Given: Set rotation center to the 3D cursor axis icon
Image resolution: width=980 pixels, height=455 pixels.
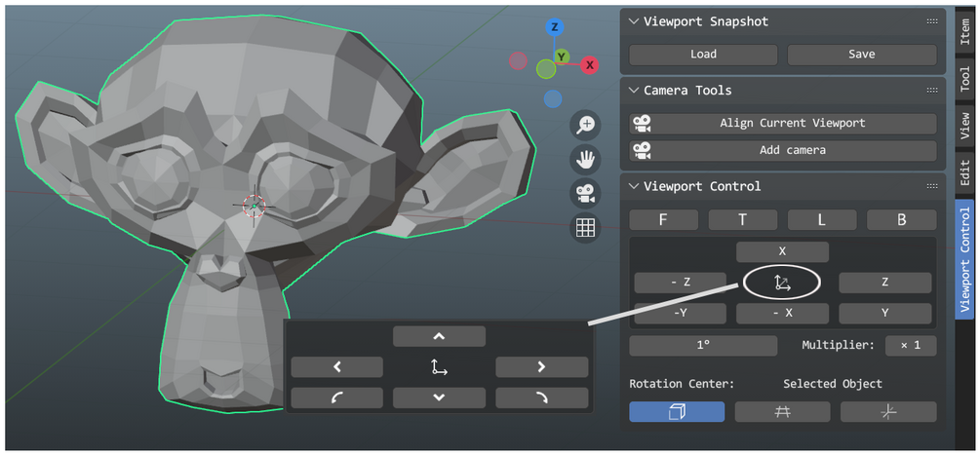Looking at the screenshot, I should (x=888, y=412).
